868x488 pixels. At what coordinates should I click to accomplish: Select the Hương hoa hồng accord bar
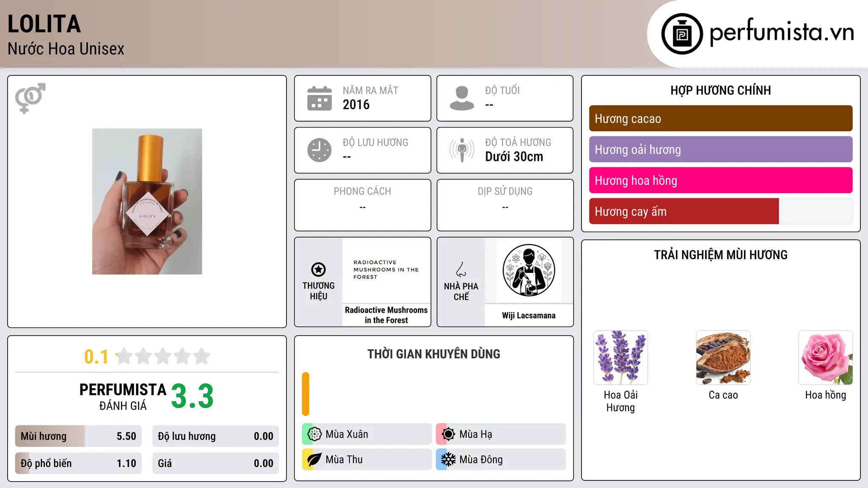coord(721,180)
